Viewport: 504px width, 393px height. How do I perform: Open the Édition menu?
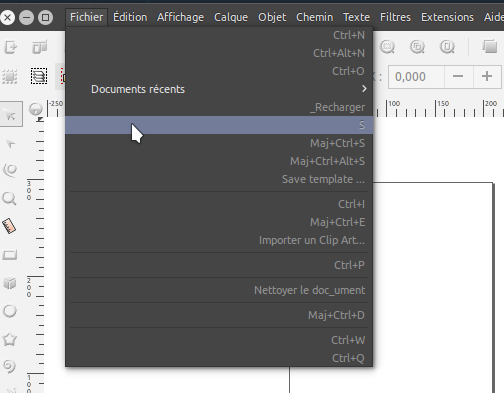coord(130,17)
